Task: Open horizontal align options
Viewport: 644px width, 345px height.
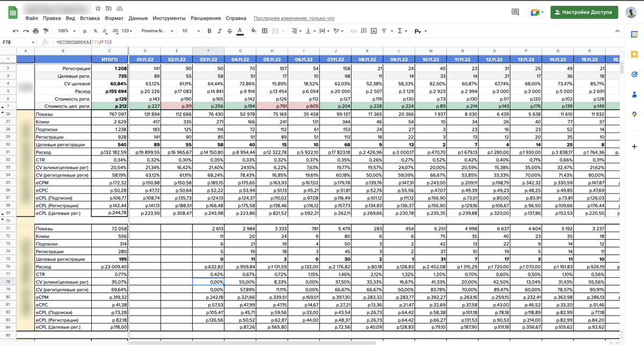Action: click(x=296, y=31)
